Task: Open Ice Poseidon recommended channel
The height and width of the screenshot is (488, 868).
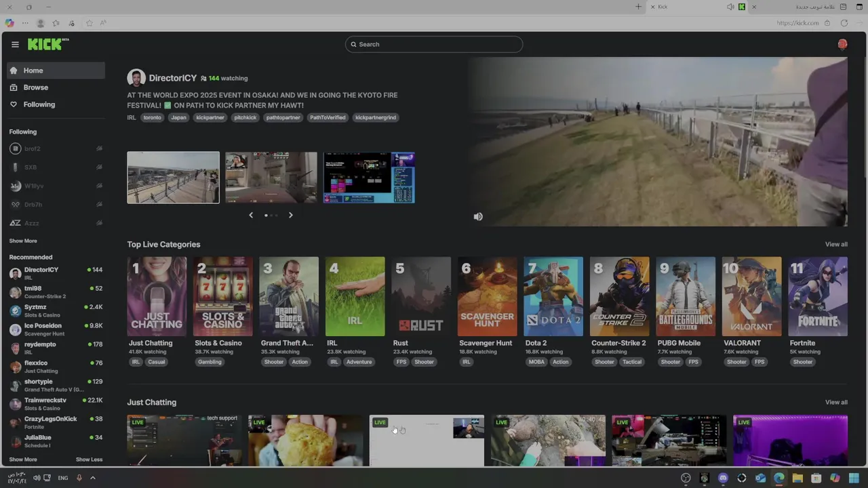Action: pyautogui.click(x=56, y=329)
